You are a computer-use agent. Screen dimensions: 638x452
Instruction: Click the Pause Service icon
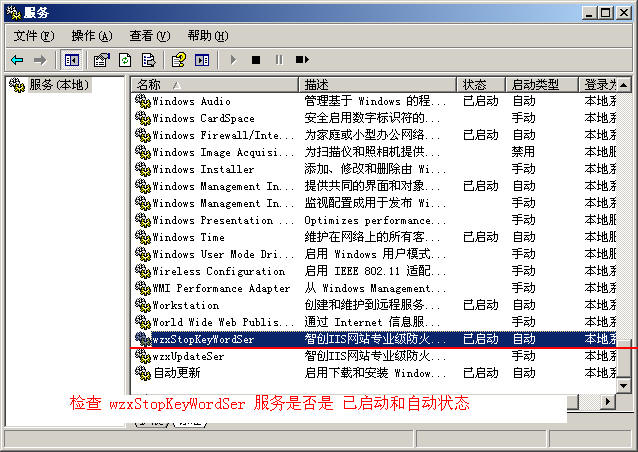[279, 60]
